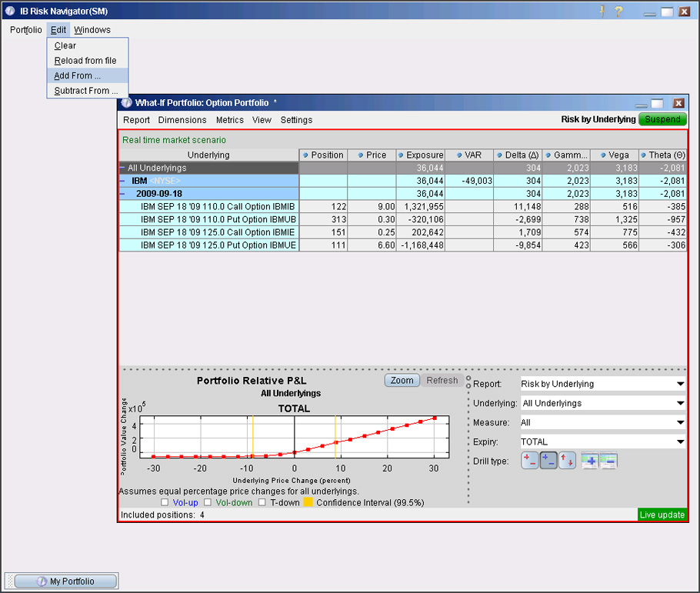Collapse the All Underlyings row
700x593 pixels.
coord(122,168)
